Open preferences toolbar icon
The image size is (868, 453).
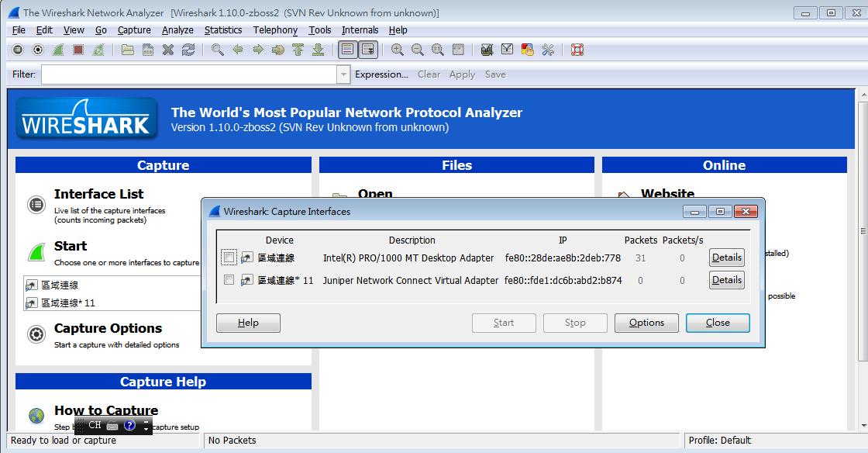click(x=548, y=50)
